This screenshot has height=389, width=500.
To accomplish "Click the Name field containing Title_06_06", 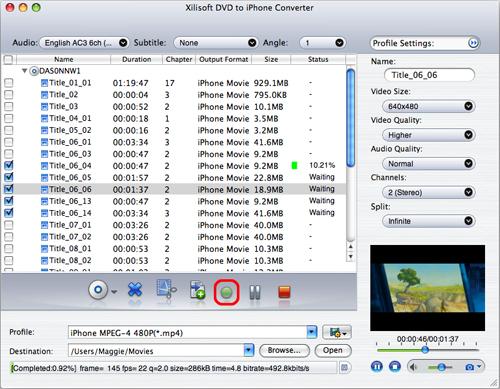I will tap(429, 75).
